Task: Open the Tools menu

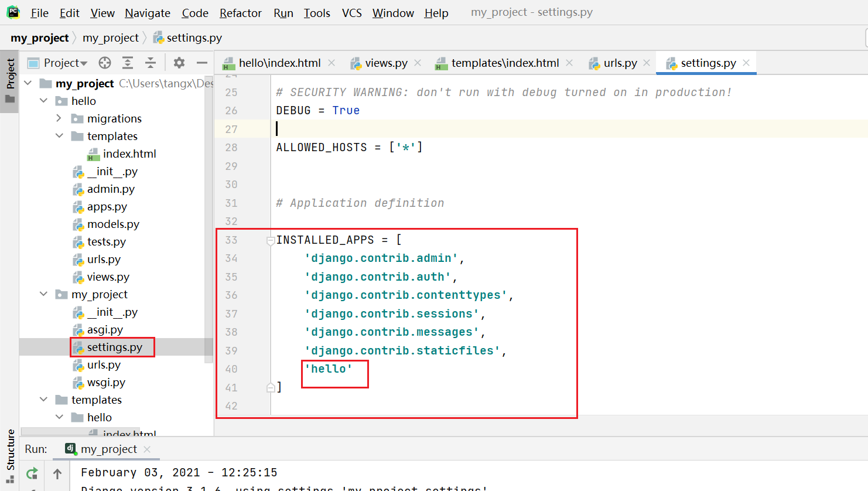Action: point(317,13)
